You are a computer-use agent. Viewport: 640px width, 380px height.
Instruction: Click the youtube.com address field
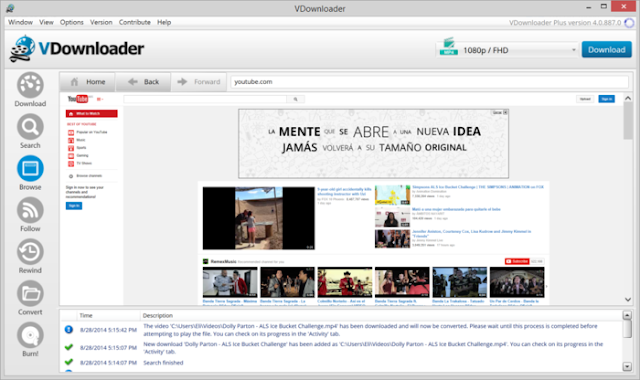(x=429, y=82)
